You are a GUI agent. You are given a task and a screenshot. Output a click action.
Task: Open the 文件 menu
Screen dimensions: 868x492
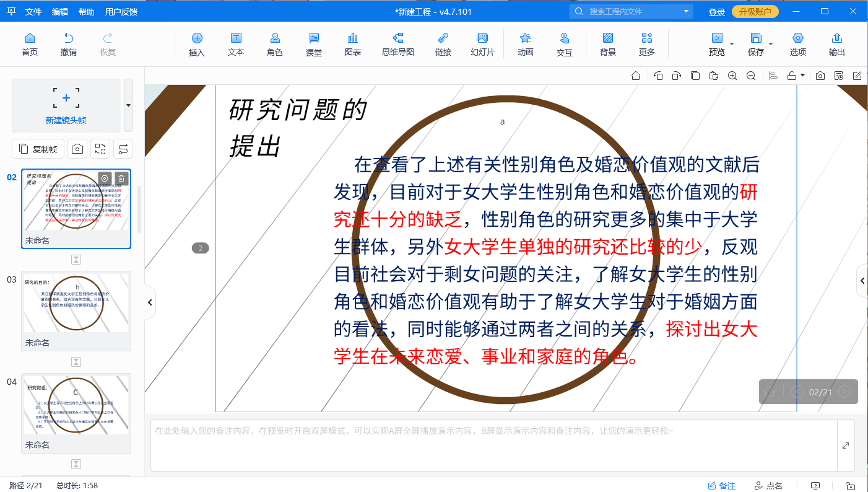tap(33, 12)
